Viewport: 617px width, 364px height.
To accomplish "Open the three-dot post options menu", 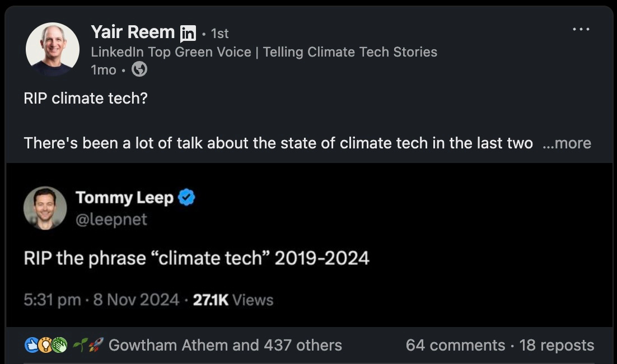I will coord(581,29).
